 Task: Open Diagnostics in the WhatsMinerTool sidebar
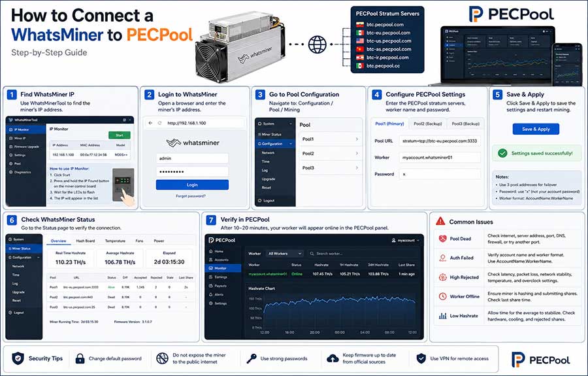(x=20, y=172)
